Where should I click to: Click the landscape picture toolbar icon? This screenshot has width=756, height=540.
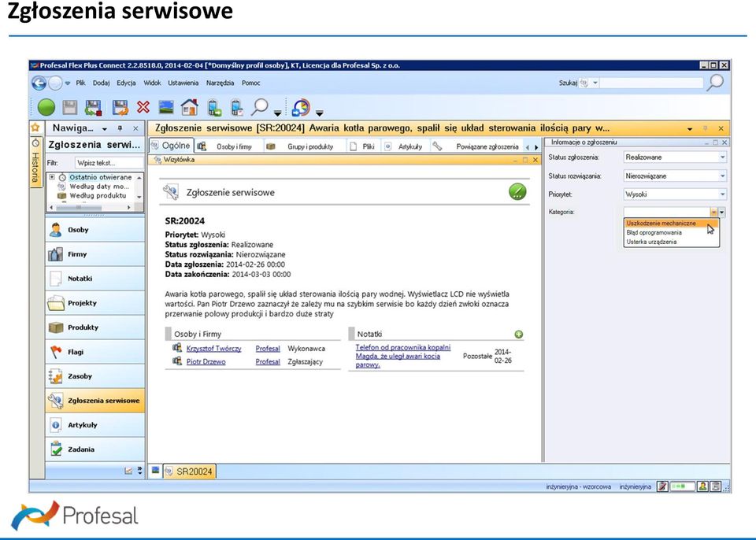[166, 107]
